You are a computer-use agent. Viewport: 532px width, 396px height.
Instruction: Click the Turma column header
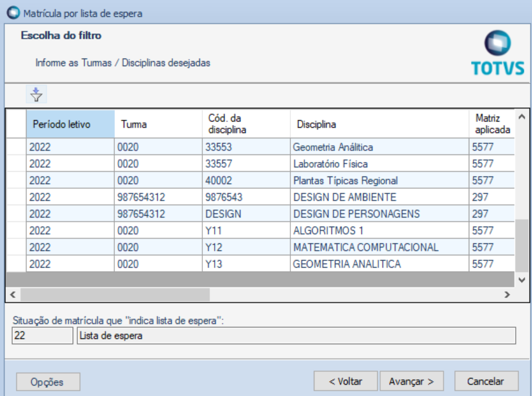click(158, 124)
